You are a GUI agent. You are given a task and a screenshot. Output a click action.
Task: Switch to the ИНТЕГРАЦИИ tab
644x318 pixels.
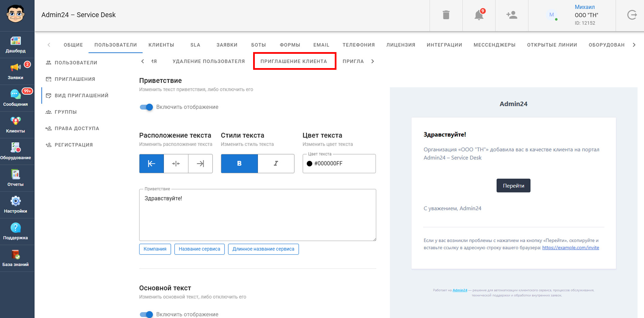click(x=444, y=45)
